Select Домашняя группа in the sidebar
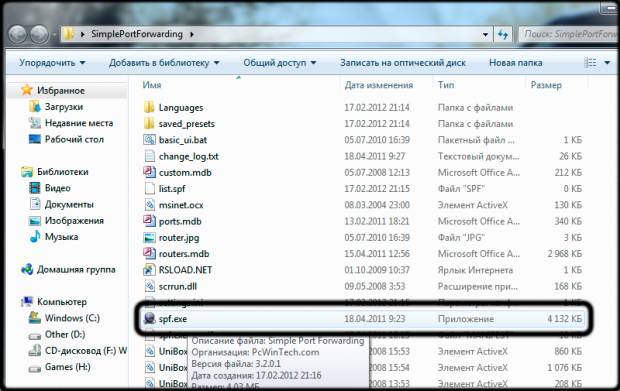The height and width of the screenshot is (391, 620). [x=76, y=269]
